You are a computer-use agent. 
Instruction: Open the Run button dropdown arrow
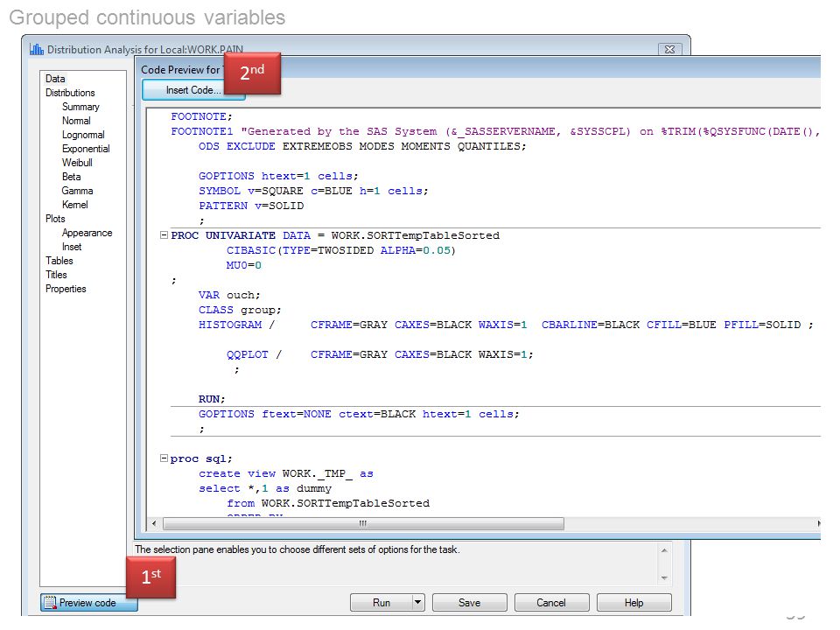418,603
